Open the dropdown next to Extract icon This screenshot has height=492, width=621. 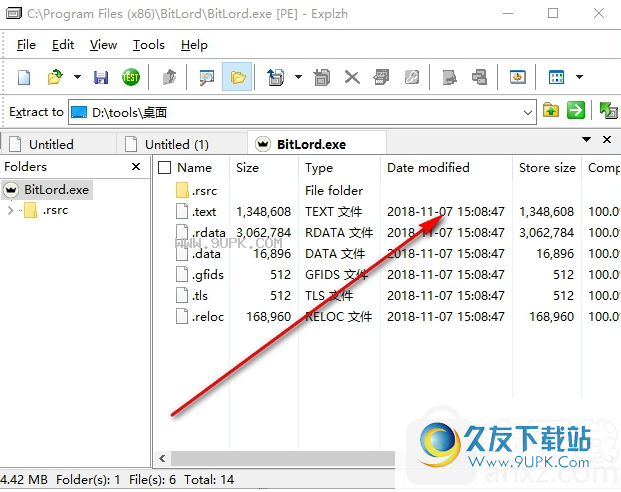click(298, 77)
